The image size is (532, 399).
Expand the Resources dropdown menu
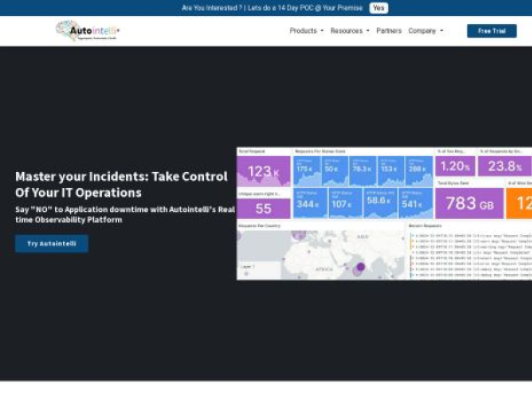click(x=349, y=31)
